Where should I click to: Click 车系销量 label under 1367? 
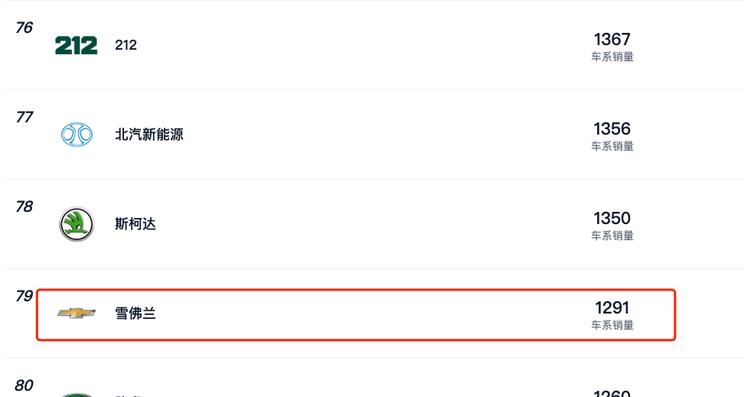(x=612, y=57)
